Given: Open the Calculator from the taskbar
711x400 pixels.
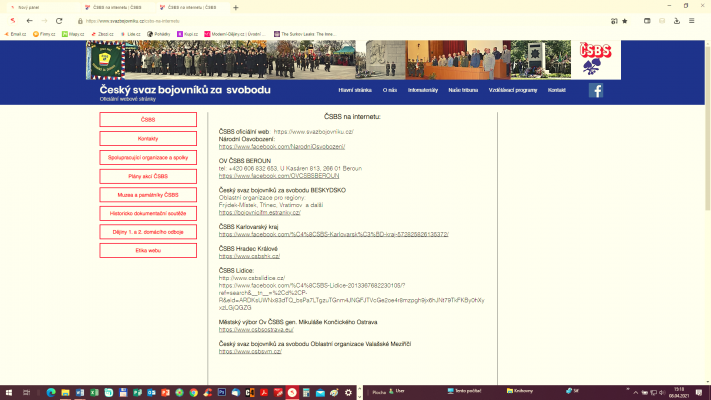Looking at the screenshot, I should point(306,393).
